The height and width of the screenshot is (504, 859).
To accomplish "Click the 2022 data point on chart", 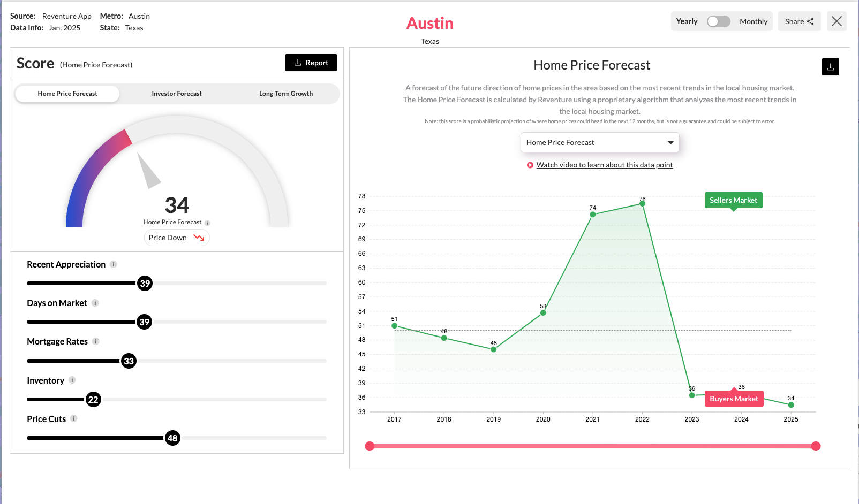I will pyautogui.click(x=642, y=203).
